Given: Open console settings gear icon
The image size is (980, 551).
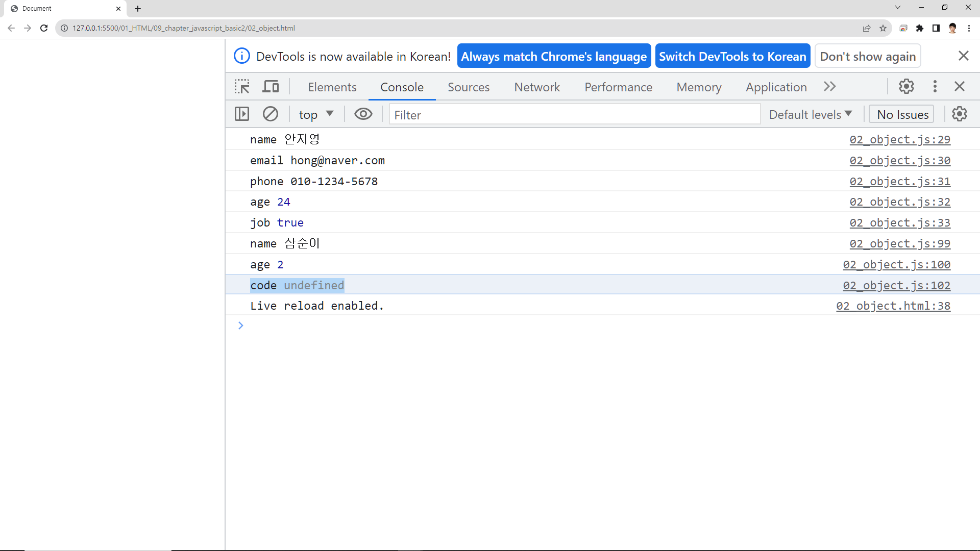Looking at the screenshot, I should click(960, 114).
